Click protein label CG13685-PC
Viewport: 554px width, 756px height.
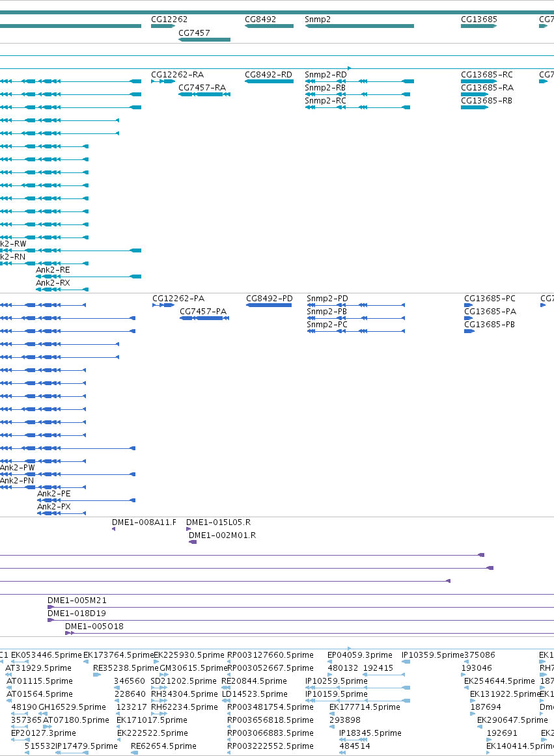coord(490,299)
